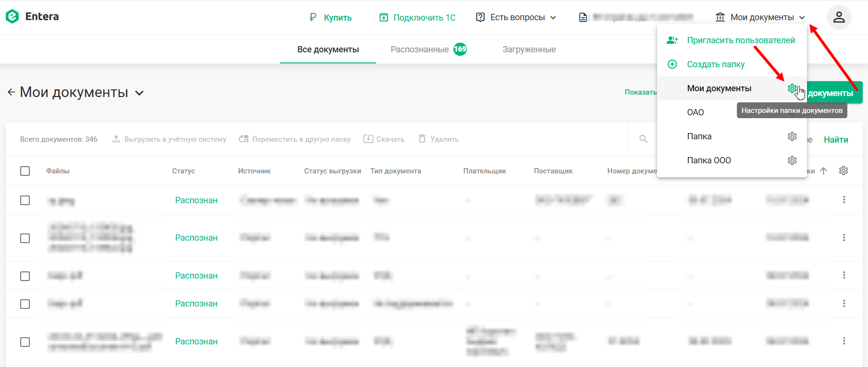Open three-dot menu of second document row

coord(844,237)
